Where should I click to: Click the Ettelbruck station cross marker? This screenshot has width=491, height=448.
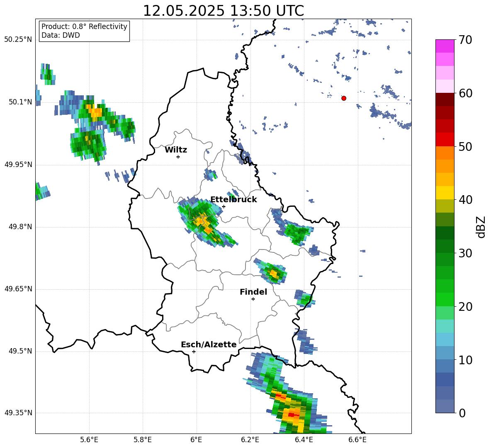pos(224,206)
